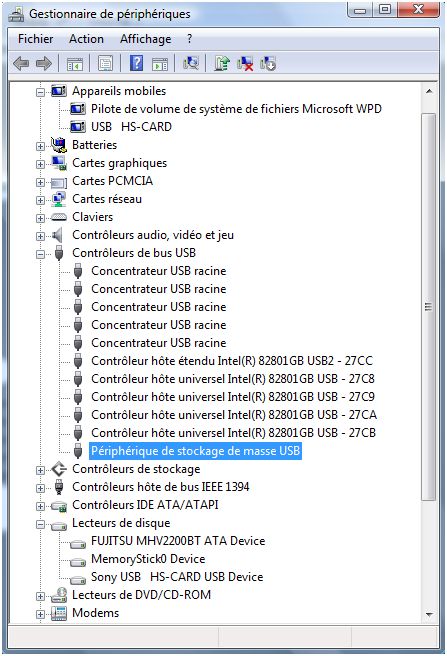447x656 pixels.
Task: Collapse the Appareils mobiles node
Action: [40, 92]
